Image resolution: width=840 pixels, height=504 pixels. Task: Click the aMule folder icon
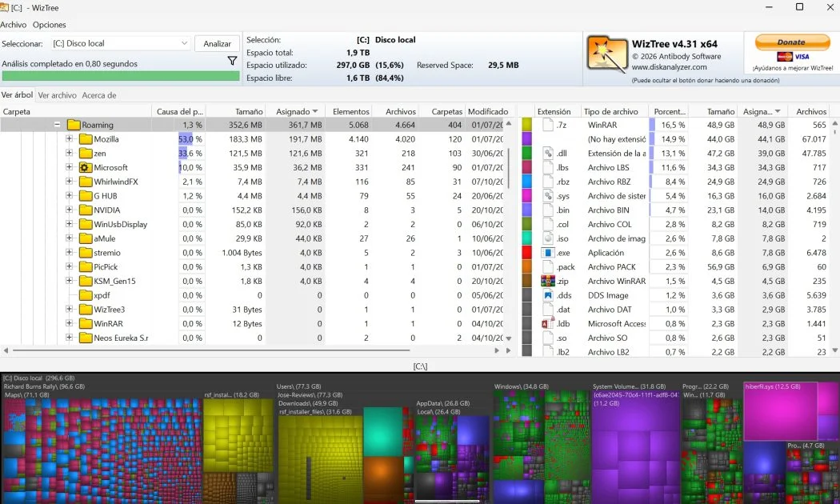[86, 238]
